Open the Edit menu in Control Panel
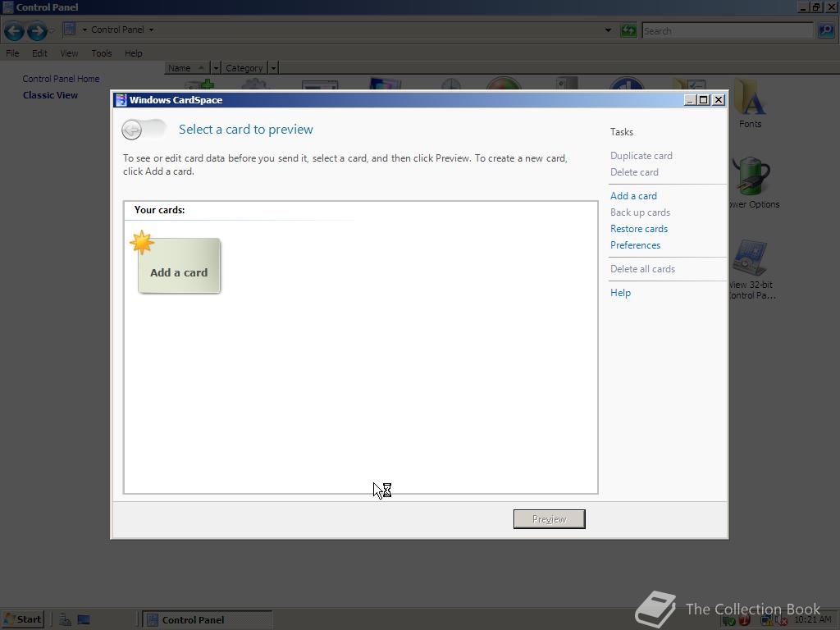 [x=39, y=53]
